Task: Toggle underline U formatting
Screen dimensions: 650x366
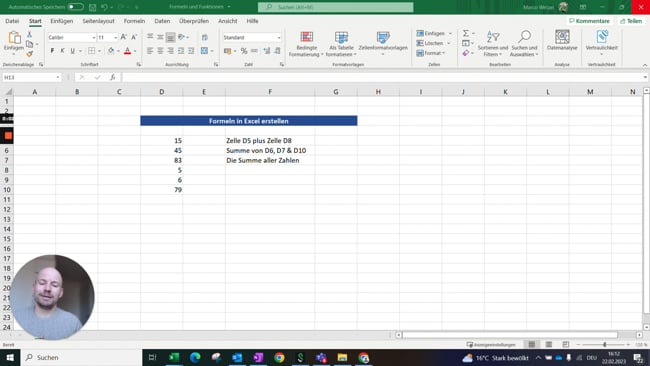Action: click(73, 51)
